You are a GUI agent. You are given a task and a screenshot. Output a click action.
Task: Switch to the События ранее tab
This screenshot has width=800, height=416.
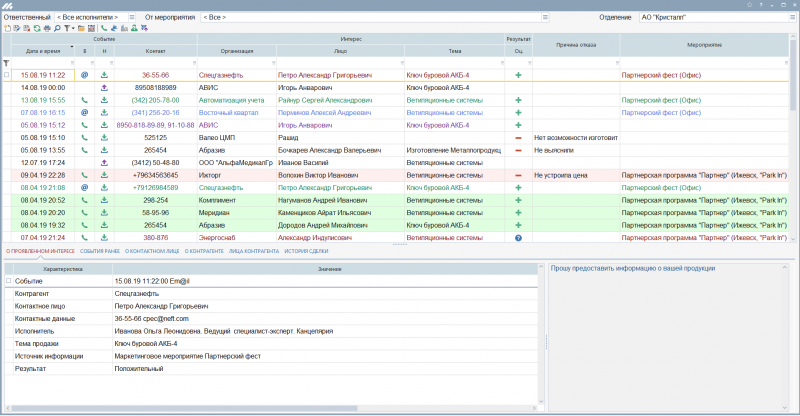100,251
